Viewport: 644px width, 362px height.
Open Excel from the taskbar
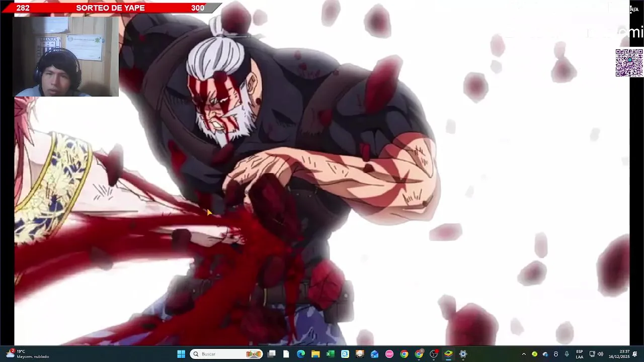[330, 354]
